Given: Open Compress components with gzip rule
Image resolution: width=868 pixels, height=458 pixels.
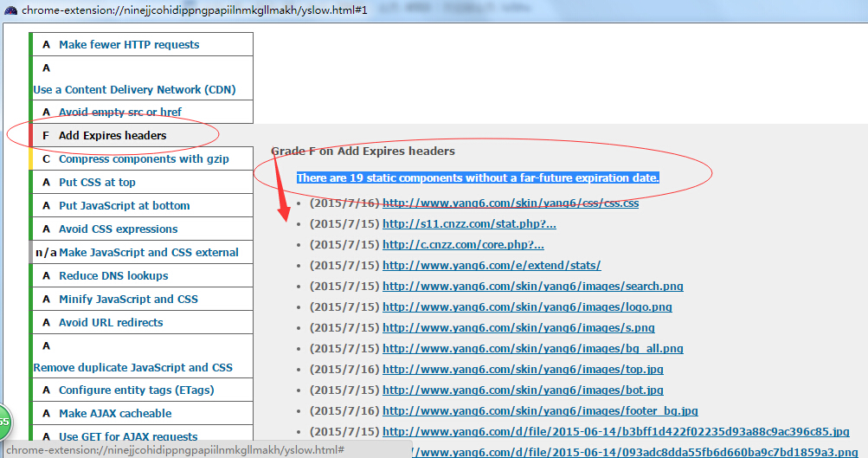Looking at the screenshot, I should click(x=144, y=158).
